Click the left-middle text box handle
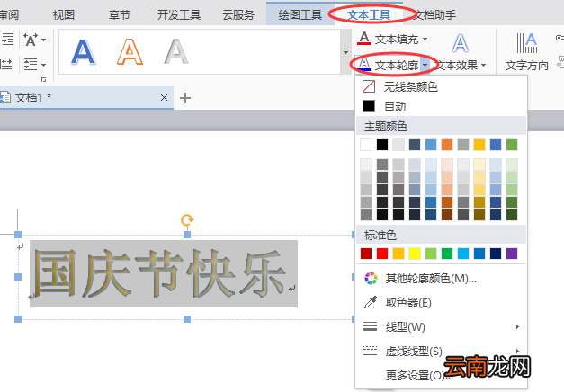 [18, 277]
